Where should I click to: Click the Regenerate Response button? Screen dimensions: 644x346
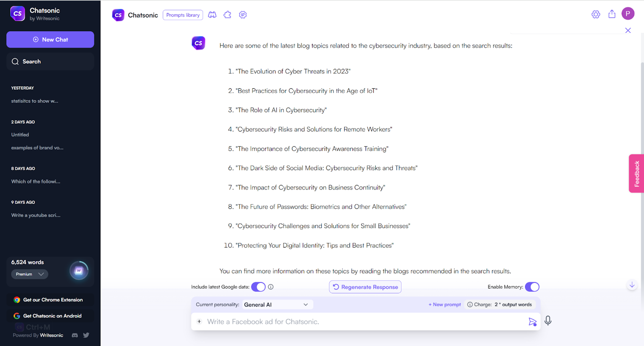pos(365,287)
